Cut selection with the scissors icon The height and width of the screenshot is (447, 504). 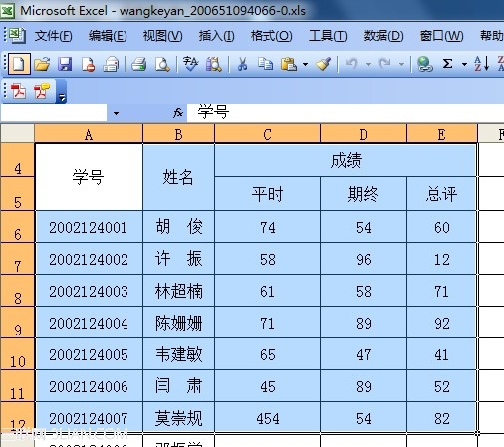(242, 64)
